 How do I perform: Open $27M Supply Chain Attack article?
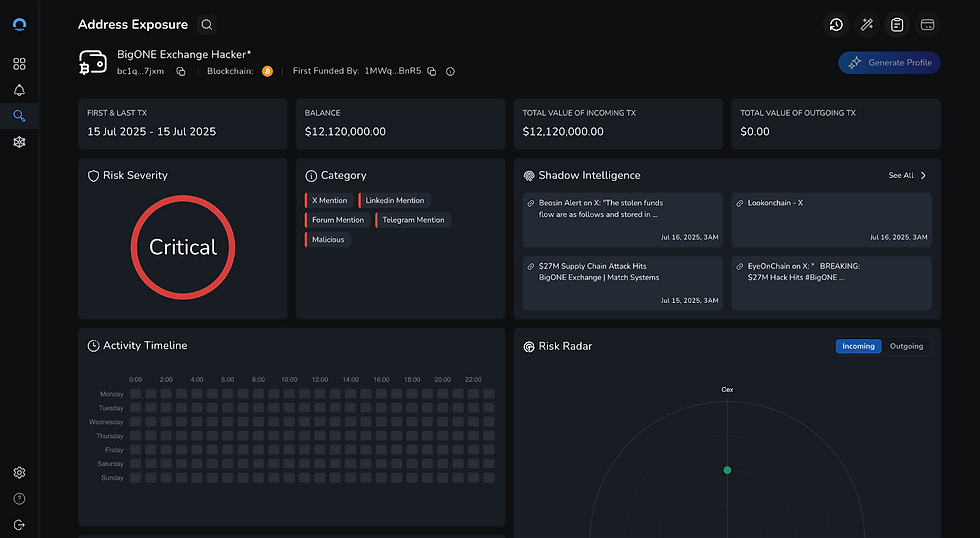pos(622,283)
